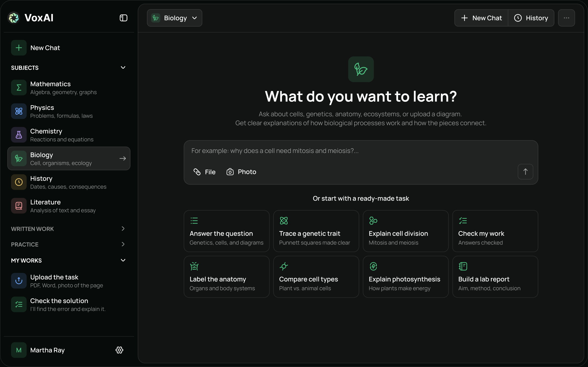The width and height of the screenshot is (588, 367).
Task: Click the New Chat label in the sidebar
Action: (45, 48)
